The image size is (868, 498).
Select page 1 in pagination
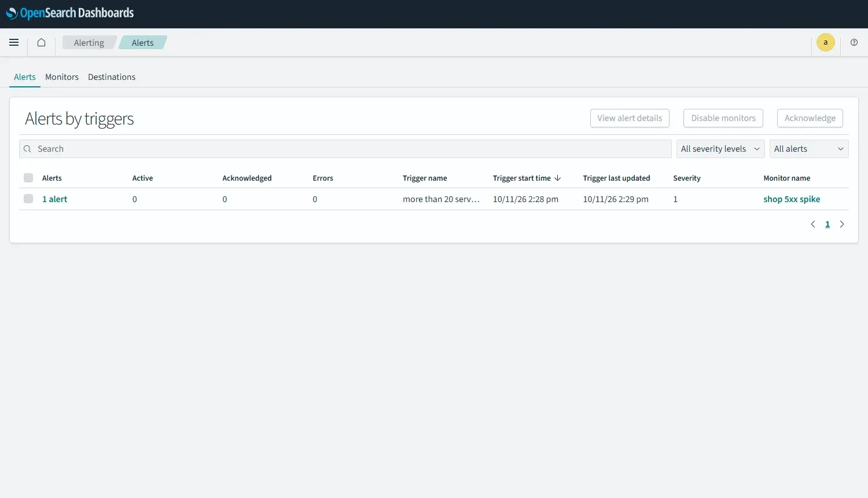point(827,224)
